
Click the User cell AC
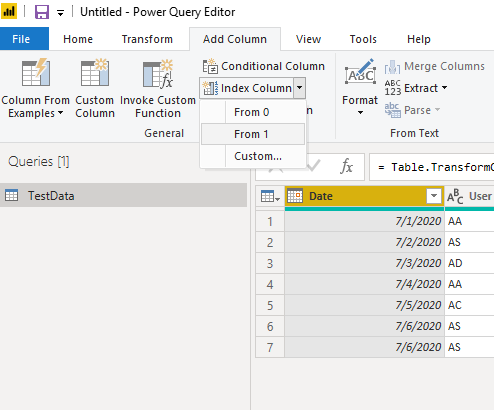tap(470, 305)
